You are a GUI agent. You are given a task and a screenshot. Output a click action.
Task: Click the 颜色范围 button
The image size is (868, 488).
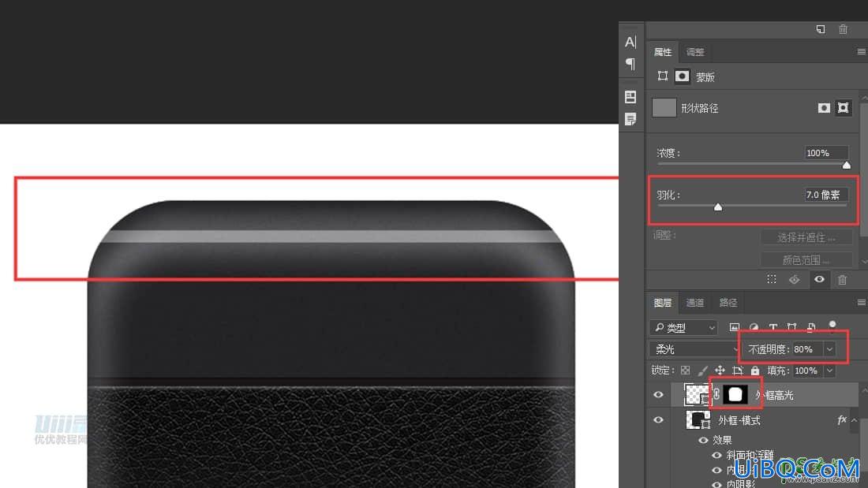pos(806,259)
